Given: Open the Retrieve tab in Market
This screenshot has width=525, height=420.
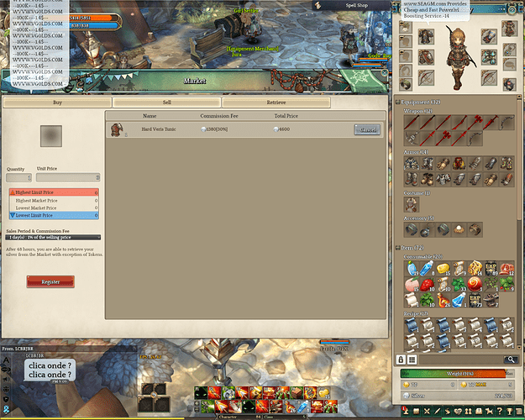Looking at the screenshot, I should coord(276,102).
